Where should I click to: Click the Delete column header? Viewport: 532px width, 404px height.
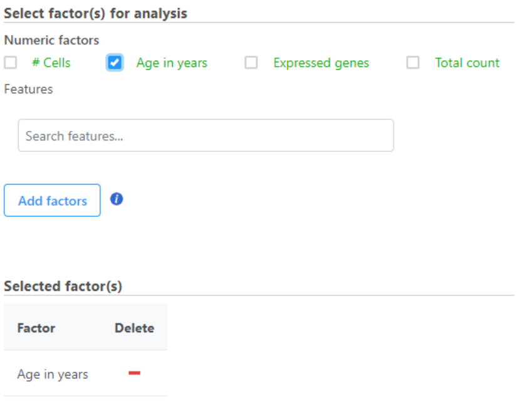(x=134, y=328)
